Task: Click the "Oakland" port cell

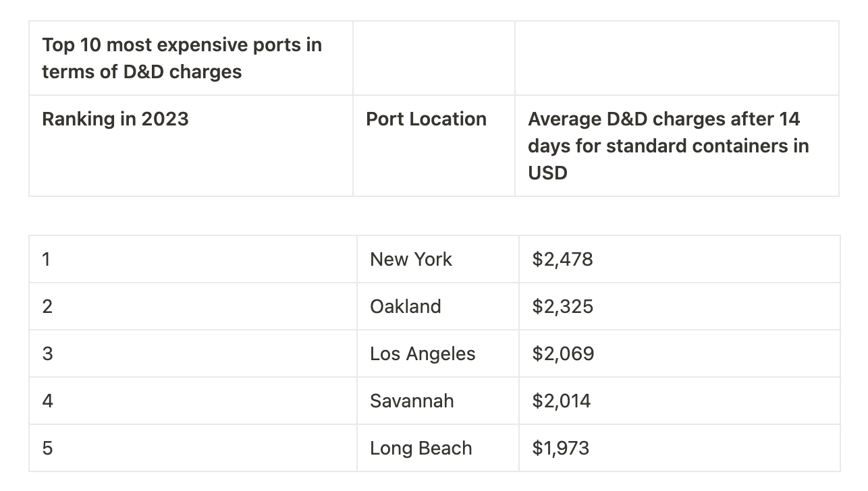Action: pos(405,307)
